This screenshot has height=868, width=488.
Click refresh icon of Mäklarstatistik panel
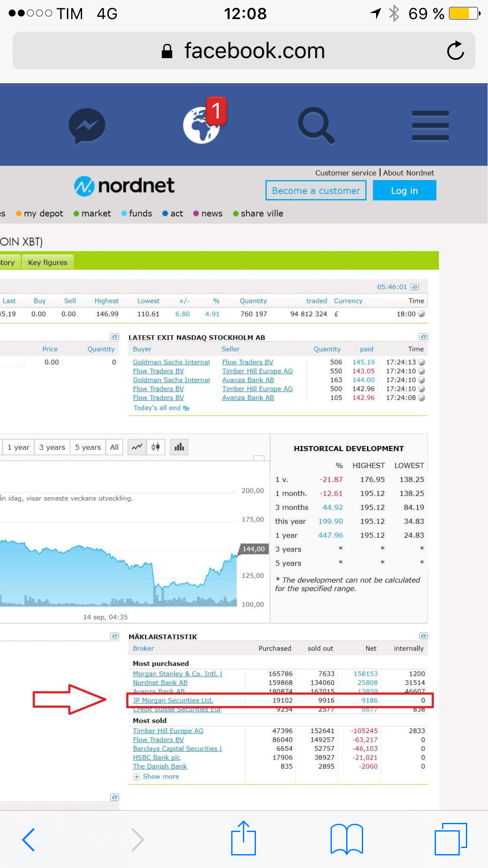[x=423, y=636]
